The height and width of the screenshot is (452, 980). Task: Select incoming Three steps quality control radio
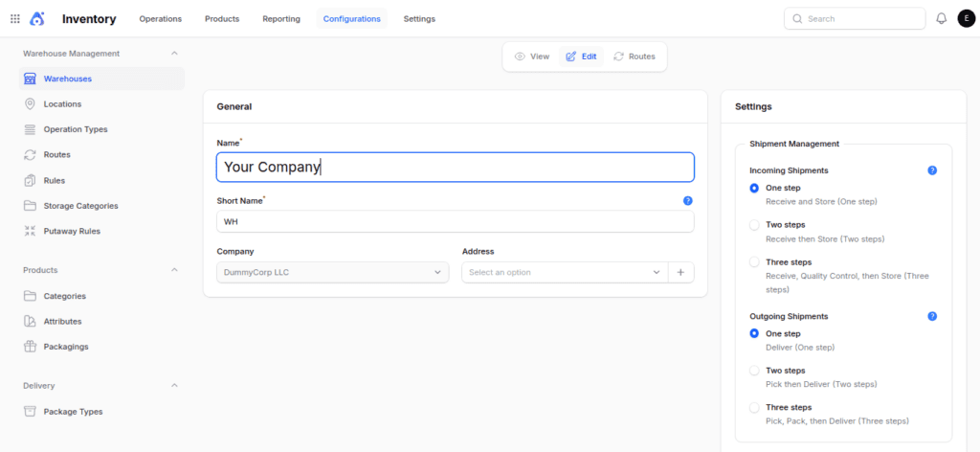(754, 262)
